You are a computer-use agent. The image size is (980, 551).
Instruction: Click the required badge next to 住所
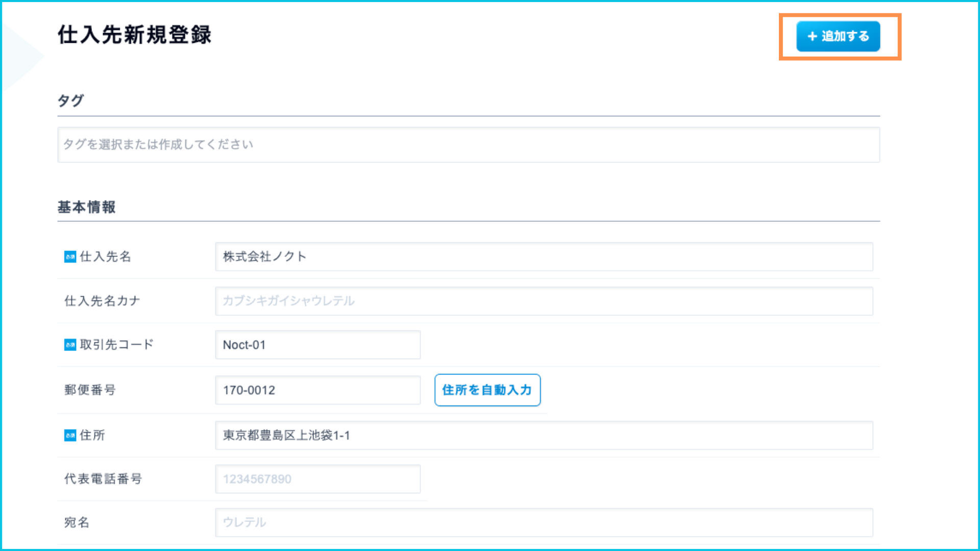click(x=70, y=435)
